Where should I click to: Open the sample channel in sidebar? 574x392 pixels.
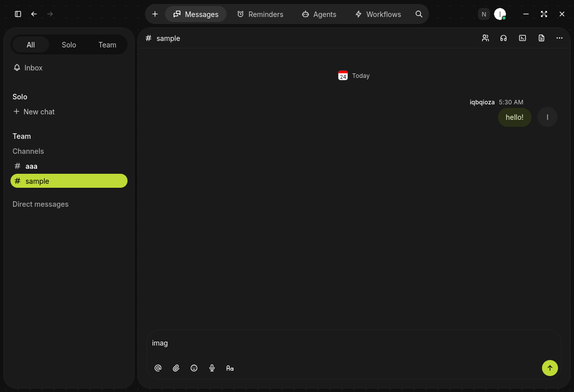point(69,181)
